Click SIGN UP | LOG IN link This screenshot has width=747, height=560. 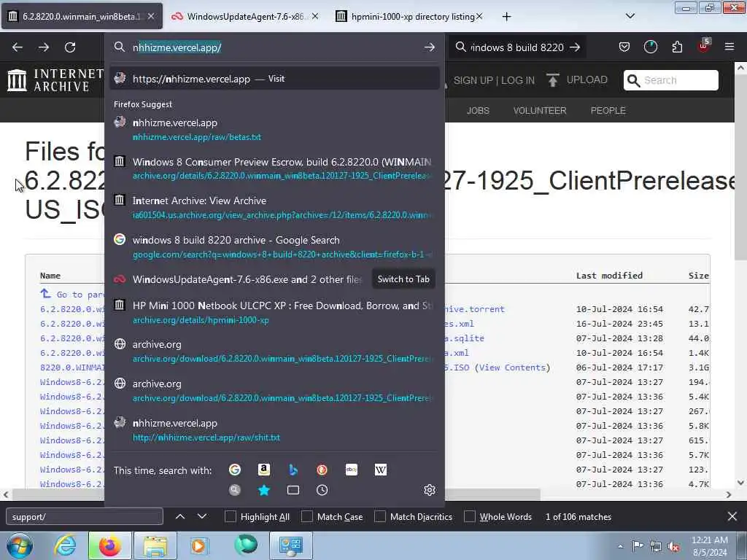(494, 80)
